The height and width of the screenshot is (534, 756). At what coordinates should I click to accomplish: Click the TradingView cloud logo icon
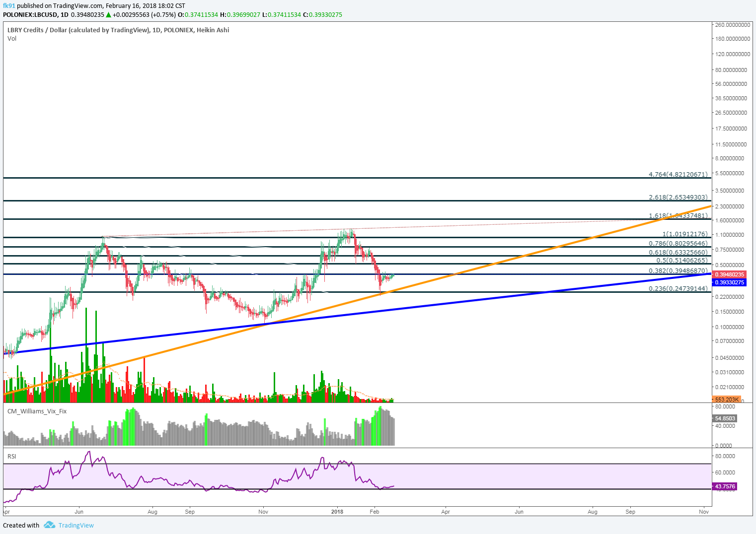click(49, 525)
